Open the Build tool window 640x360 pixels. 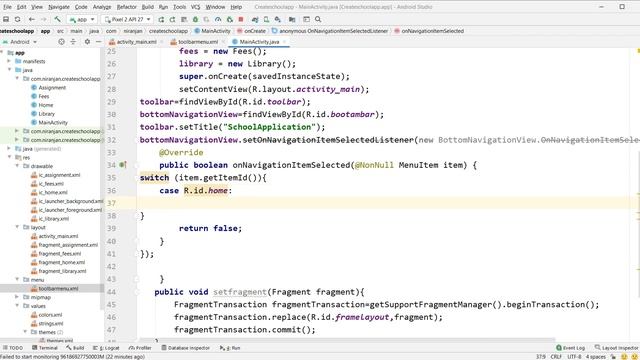pyautogui.click(x=75, y=348)
